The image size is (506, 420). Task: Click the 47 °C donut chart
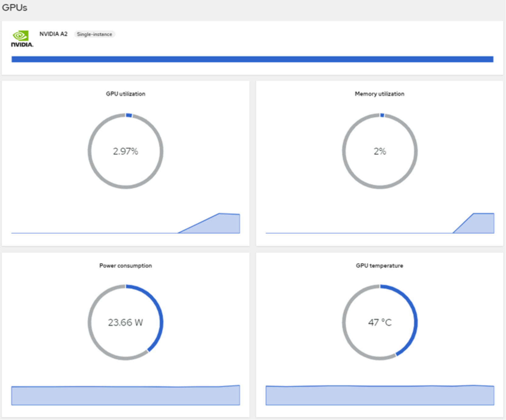[380, 322]
